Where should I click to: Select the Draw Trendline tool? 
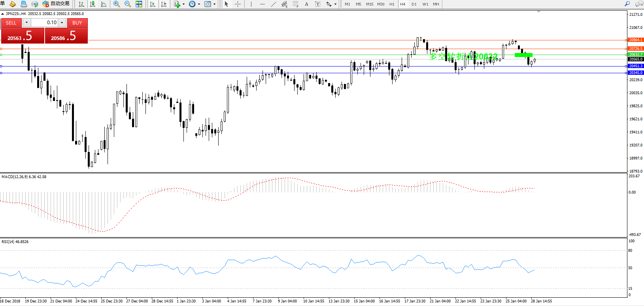pyautogui.click(x=273, y=4)
